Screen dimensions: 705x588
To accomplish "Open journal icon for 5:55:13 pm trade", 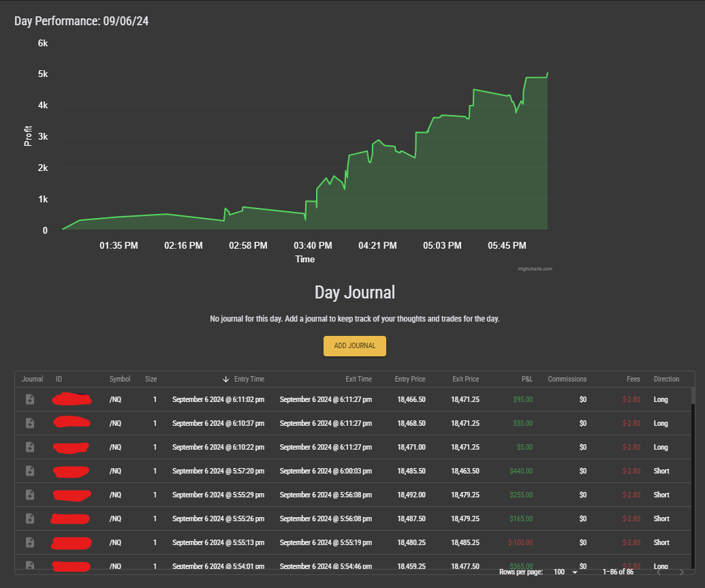I will coord(29,542).
